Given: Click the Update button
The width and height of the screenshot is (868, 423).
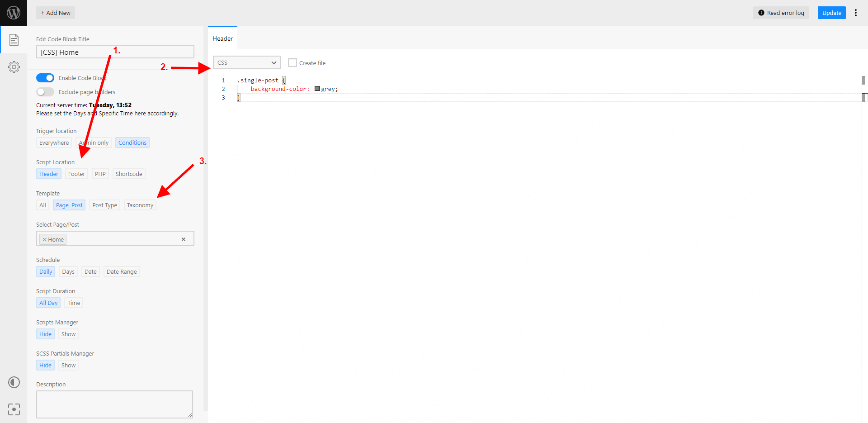Looking at the screenshot, I should pos(831,13).
